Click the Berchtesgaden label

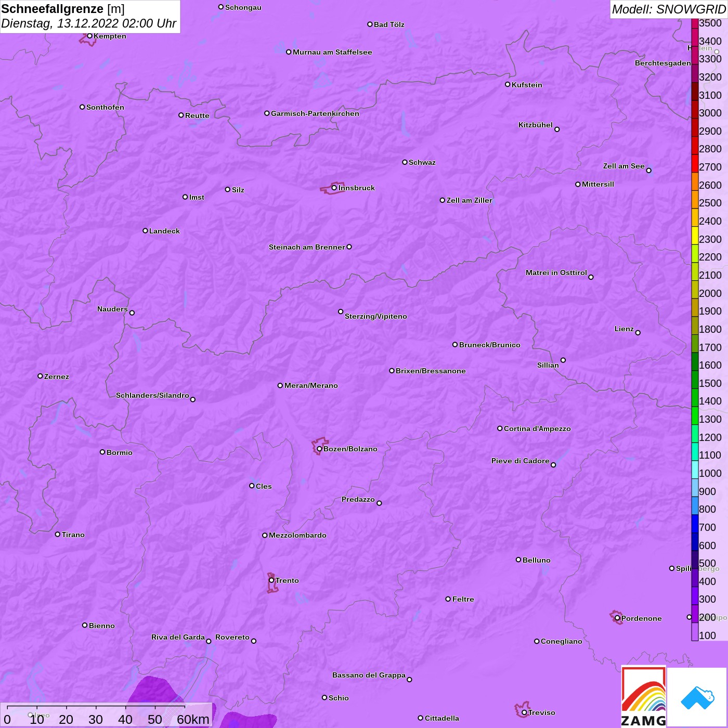663,63
